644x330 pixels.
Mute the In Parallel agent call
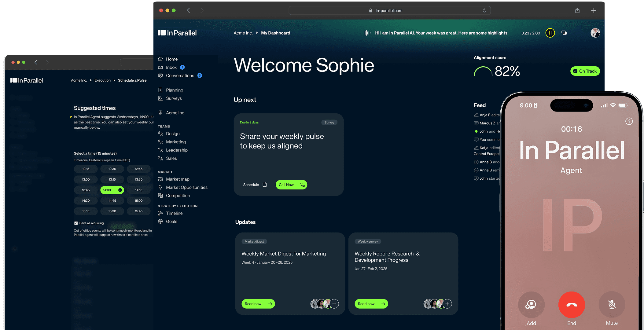(611, 305)
